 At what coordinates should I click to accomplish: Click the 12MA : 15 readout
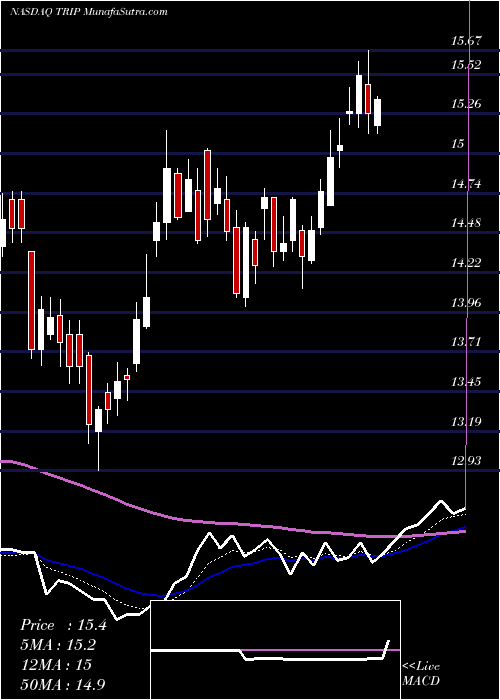point(56,665)
